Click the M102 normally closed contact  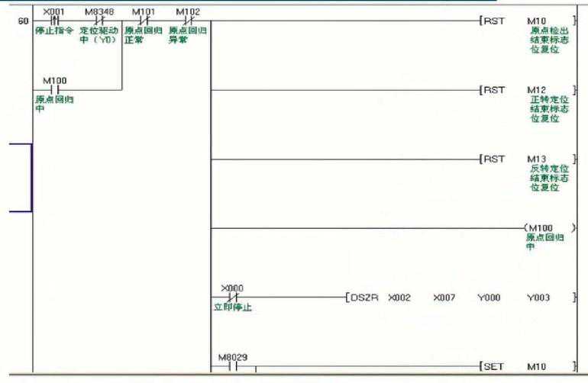(187, 21)
